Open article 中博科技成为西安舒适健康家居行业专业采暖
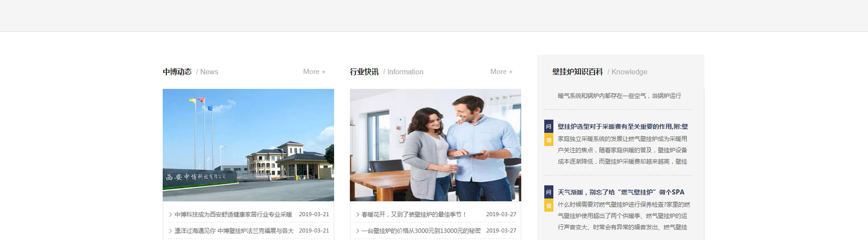The height and width of the screenshot is (240, 868). [233, 215]
